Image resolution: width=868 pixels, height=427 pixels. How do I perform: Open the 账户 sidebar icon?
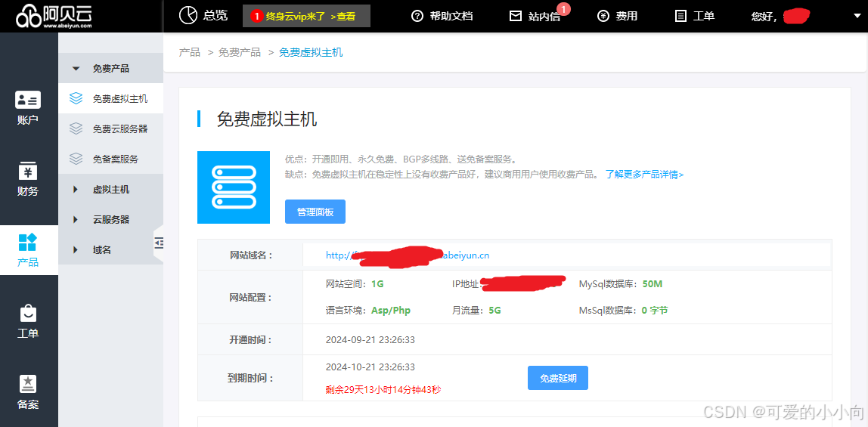pyautogui.click(x=28, y=100)
